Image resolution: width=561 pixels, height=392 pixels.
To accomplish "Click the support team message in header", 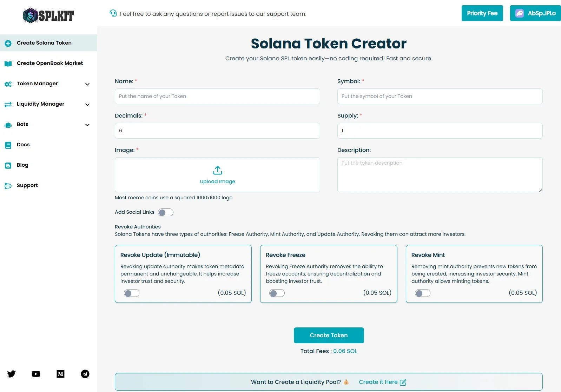I will point(213,14).
